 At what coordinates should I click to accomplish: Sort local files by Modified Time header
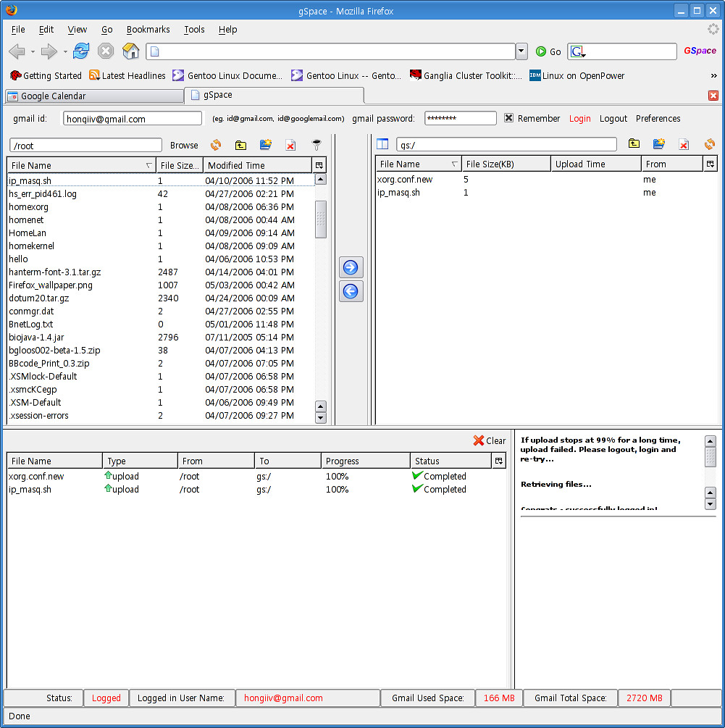coord(257,165)
